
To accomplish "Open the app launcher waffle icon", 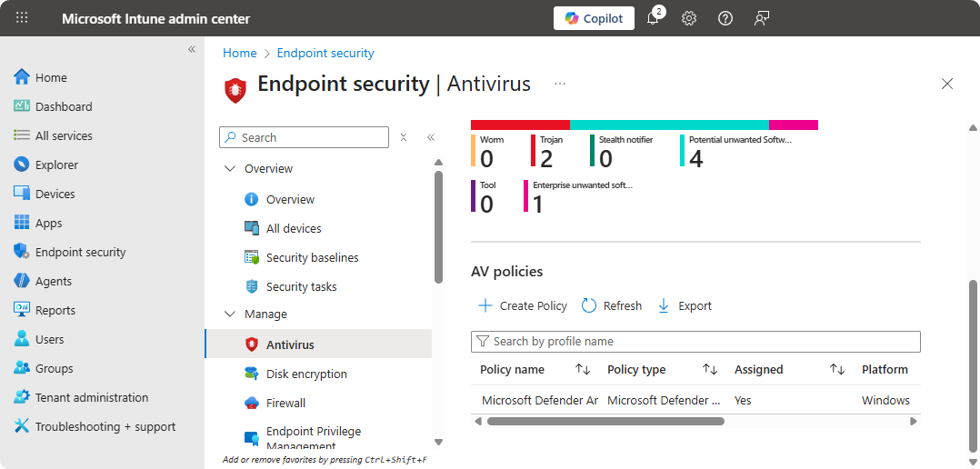I will click(22, 18).
